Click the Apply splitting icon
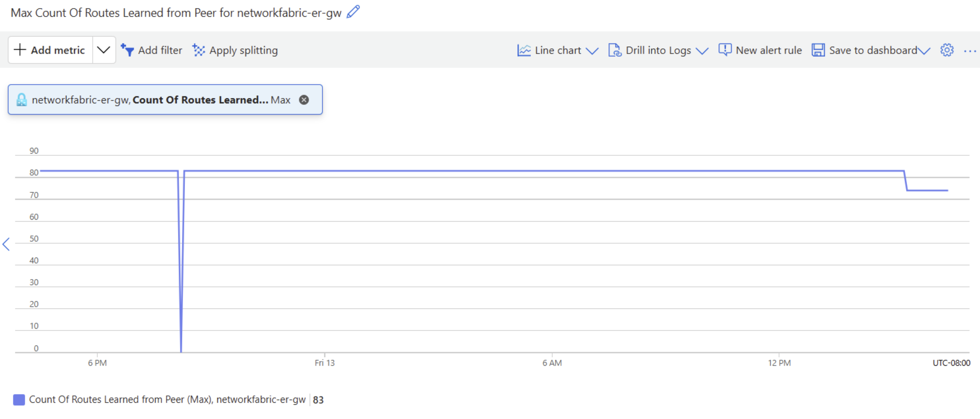The image size is (980, 419). [x=199, y=50]
